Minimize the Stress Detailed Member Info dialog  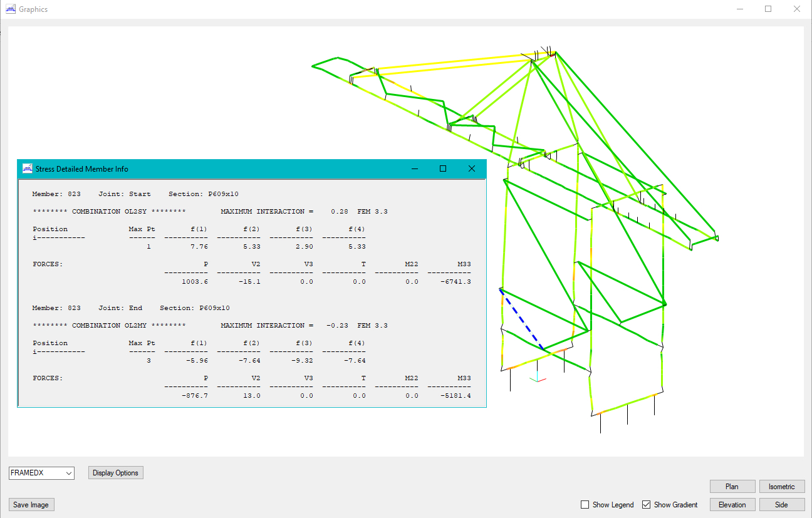tap(414, 168)
